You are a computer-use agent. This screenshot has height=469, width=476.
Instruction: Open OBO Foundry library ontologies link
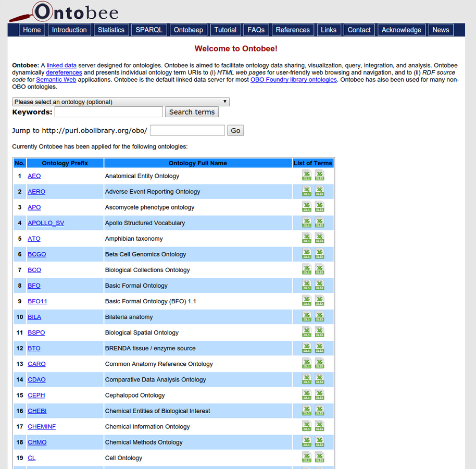[294, 80]
